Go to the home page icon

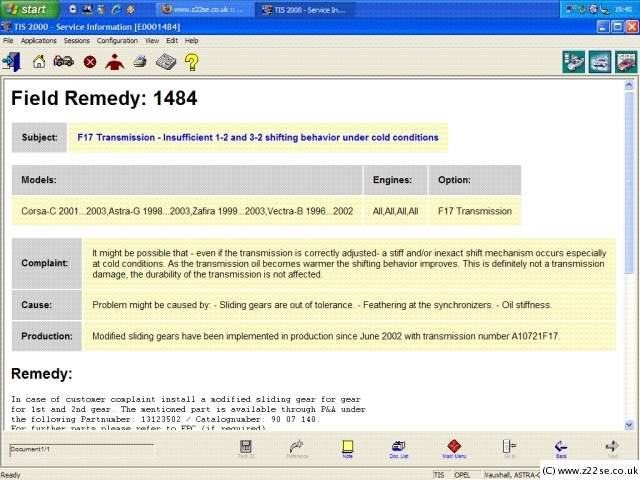(39, 62)
